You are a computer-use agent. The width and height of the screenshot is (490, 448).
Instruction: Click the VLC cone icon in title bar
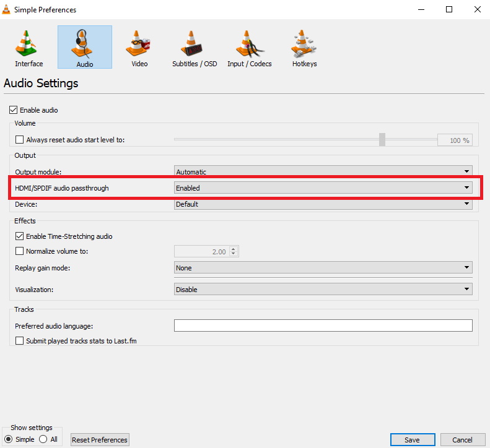coord(8,10)
